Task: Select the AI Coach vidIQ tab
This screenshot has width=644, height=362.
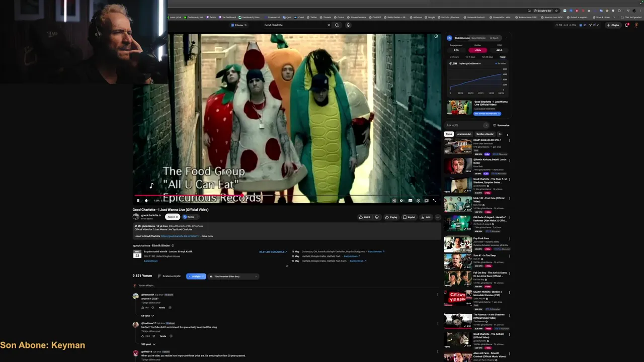Action: click(494, 38)
